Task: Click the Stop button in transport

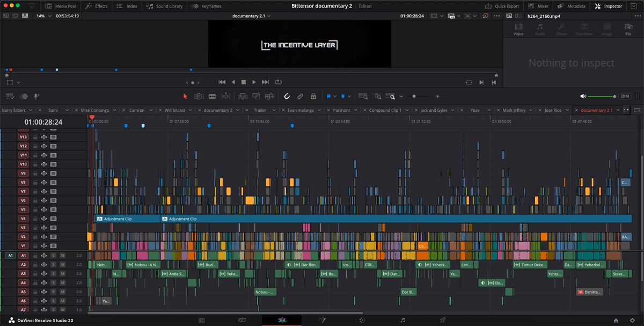Action: coord(243,82)
